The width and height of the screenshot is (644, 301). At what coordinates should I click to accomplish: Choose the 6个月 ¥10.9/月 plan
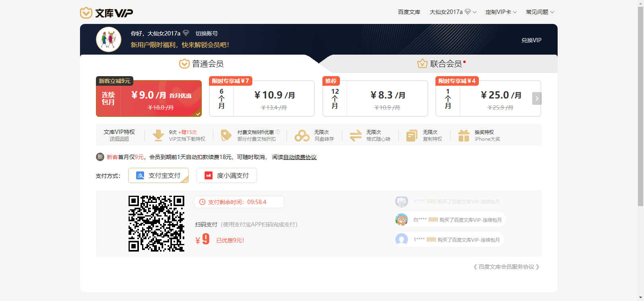click(x=262, y=98)
